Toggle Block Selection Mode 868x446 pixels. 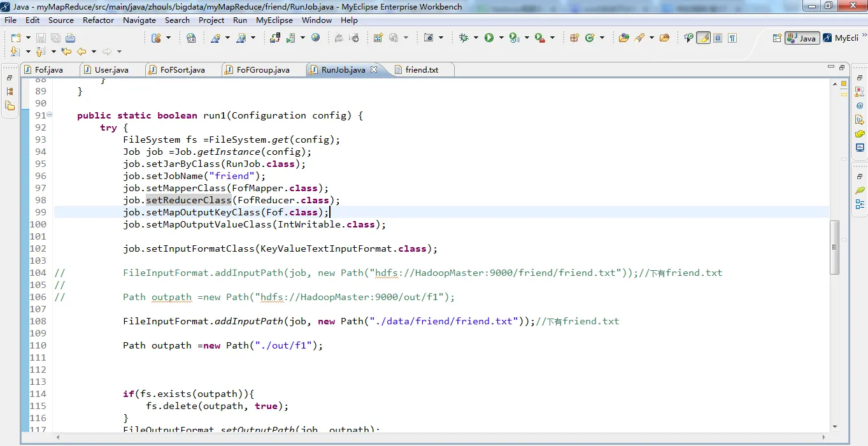(718, 38)
